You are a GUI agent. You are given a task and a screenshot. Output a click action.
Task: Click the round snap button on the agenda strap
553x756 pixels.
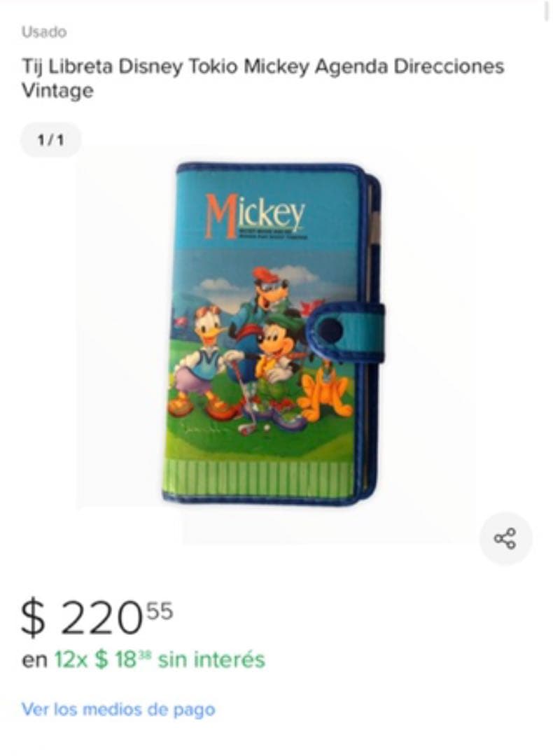[x=332, y=329]
